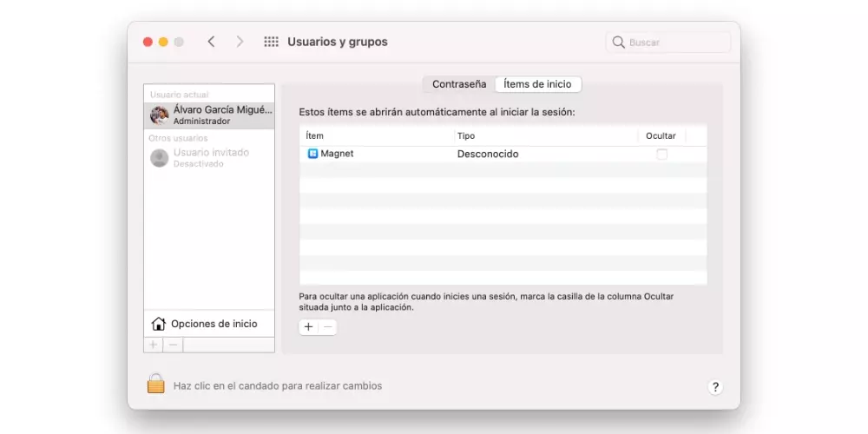The width and height of the screenshot is (868, 434).
Task: Click the magnifying glass search icon
Action: [x=619, y=42]
